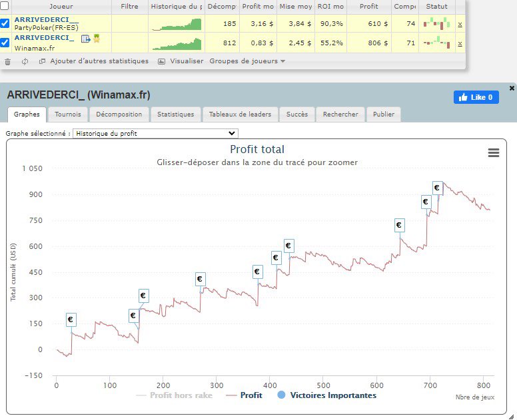The image size is (517, 420).
Task: Click Ajouter d'autres statistiques link
Action: (x=94, y=61)
